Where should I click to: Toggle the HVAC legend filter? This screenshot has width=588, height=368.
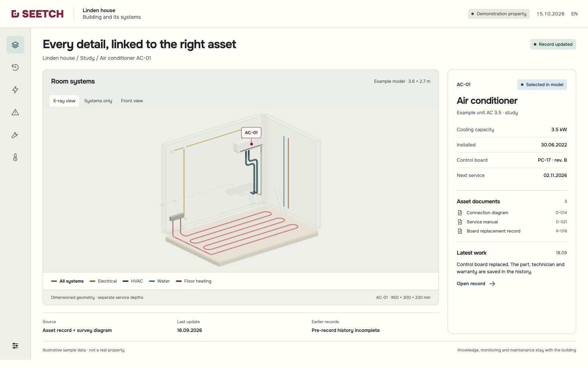point(133,281)
